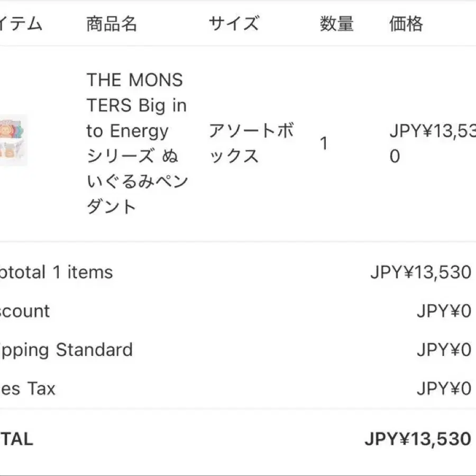Click the Sales Tax label

[28, 389]
